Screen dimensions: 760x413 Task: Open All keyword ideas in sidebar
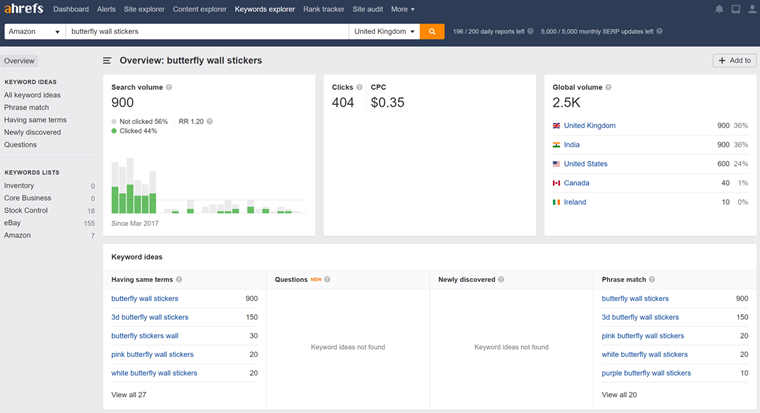tap(32, 95)
